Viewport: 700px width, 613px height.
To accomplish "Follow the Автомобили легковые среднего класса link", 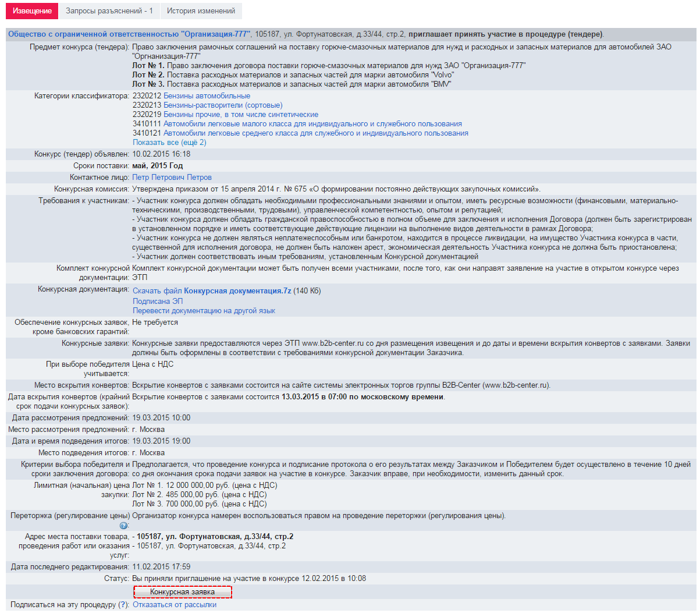I will click(x=315, y=133).
